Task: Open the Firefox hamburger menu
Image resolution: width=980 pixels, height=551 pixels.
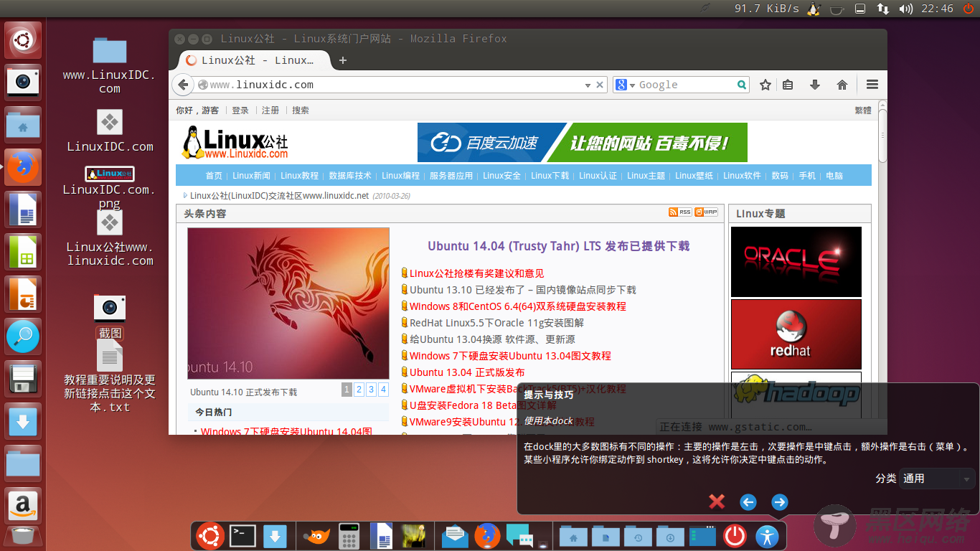Action: coord(872,85)
